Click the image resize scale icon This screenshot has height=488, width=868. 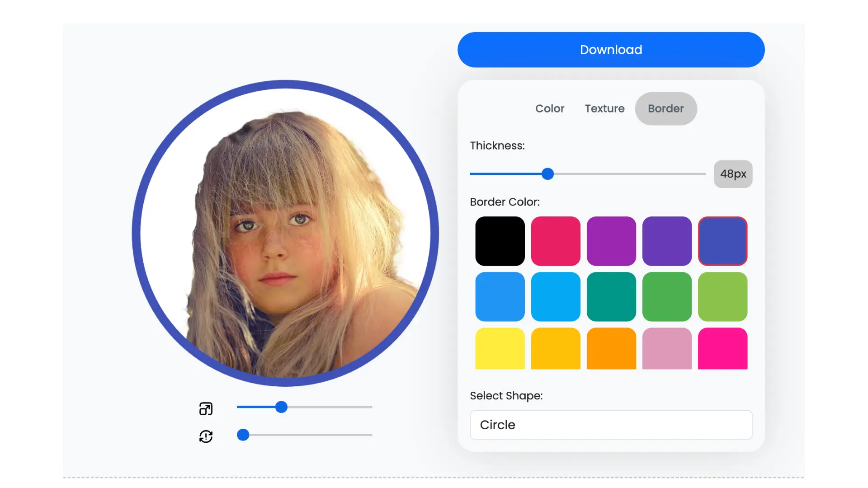click(206, 408)
